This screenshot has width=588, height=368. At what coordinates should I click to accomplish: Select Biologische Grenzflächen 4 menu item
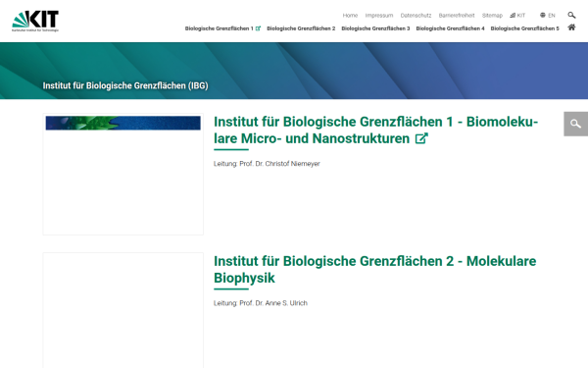pos(450,28)
